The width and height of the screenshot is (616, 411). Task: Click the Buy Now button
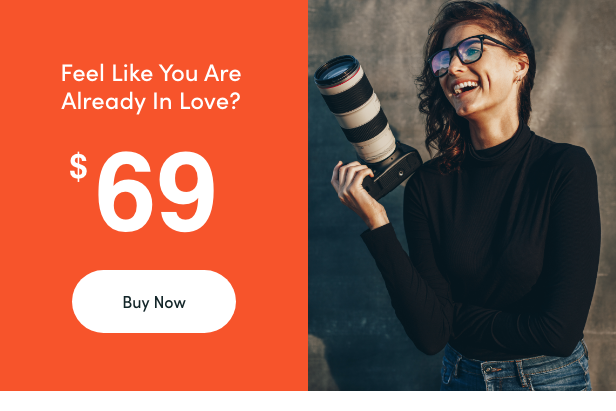[x=154, y=301]
